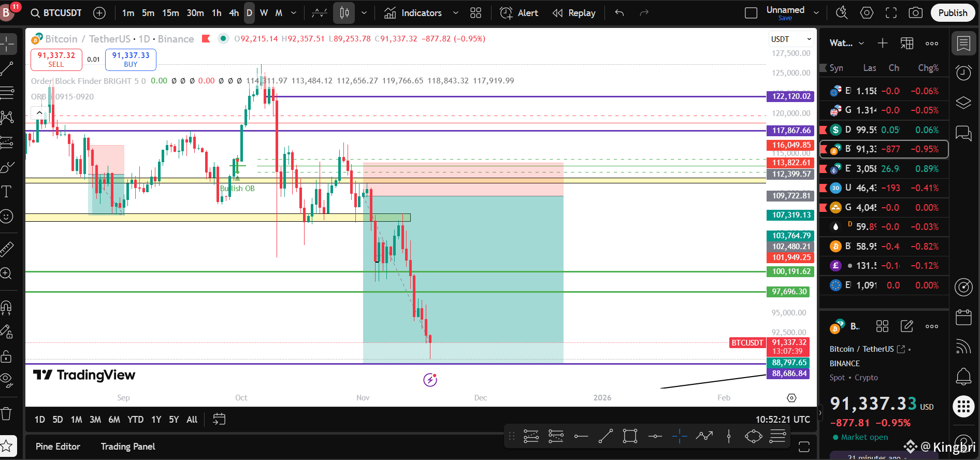Screen dimensions: 980x460
Task: Toggle magnet mode for drawings
Action: (7, 307)
